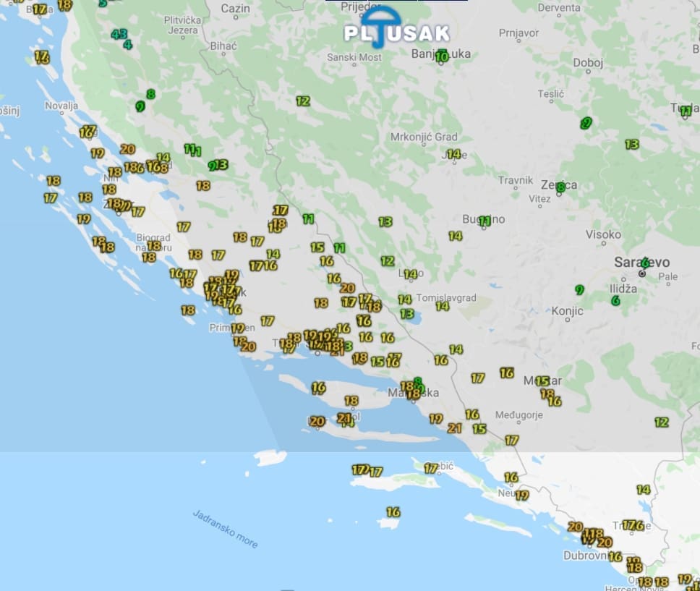Screen dimensions: 700x591
Task: Select the Jadransko more sea label
Action: (225, 528)
